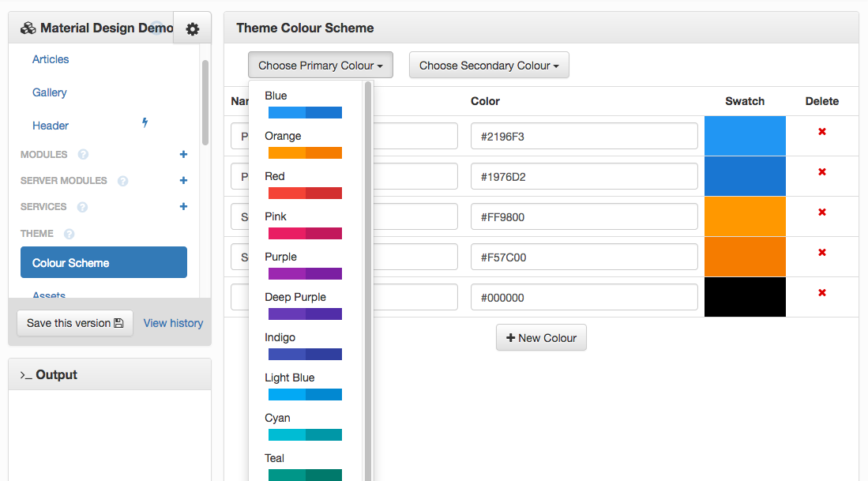Click the plus icon beside SERVICES
The width and height of the screenshot is (868, 481).
(x=183, y=207)
